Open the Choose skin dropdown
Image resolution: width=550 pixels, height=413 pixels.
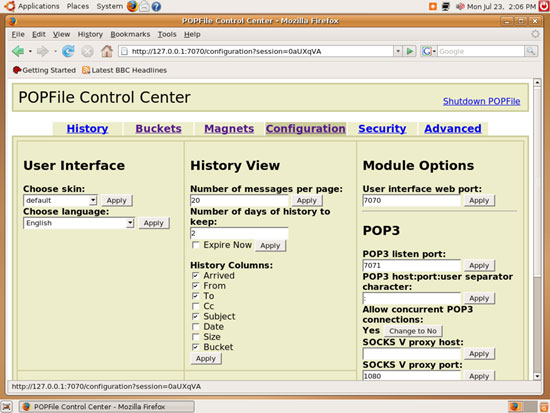click(x=60, y=200)
